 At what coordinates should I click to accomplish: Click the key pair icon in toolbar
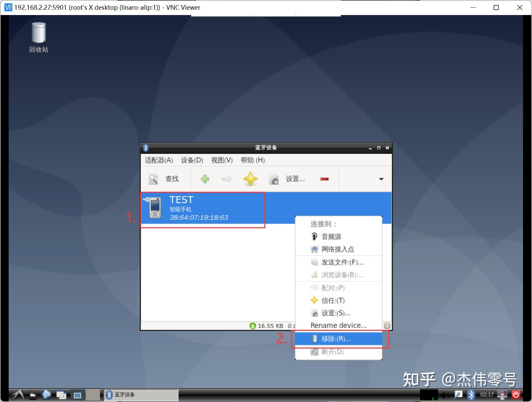226,179
